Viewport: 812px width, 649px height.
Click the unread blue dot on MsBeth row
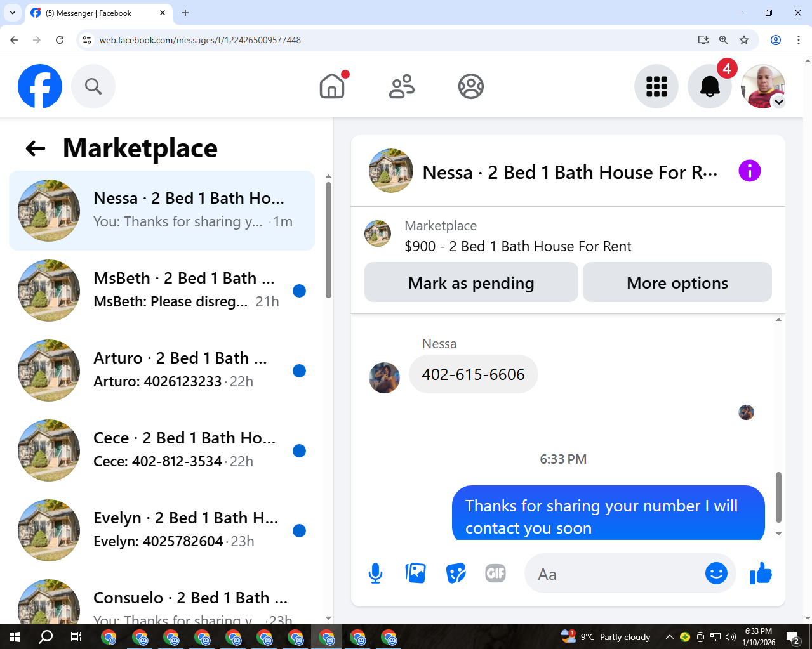pyautogui.click(x=300, y=291)
